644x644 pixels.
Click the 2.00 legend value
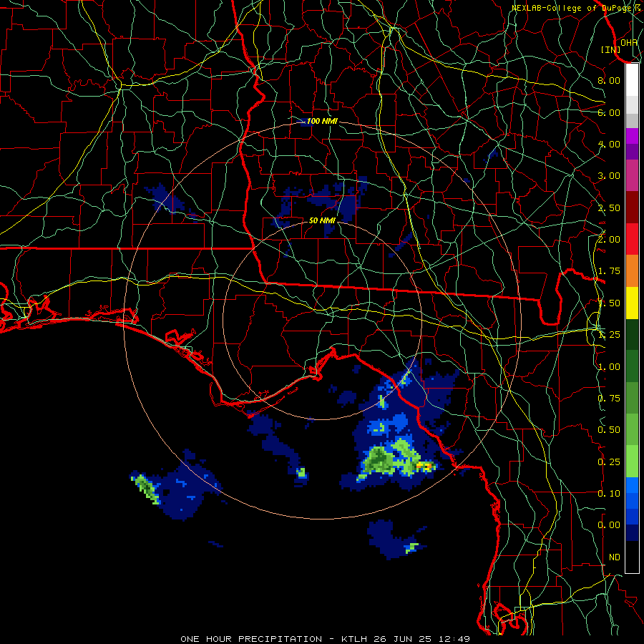click(609, 240)
